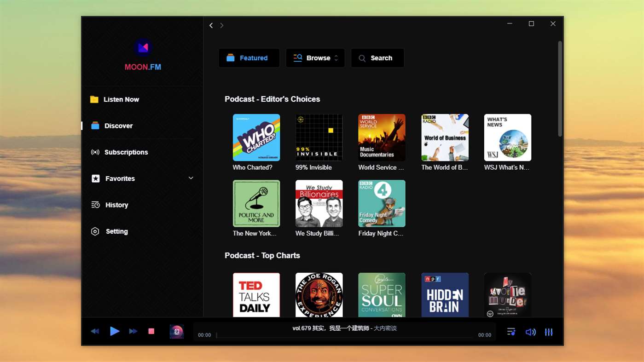The width and height of the screenshot is (644, 362).
Task: Navigate back with left arrow
Action: point(211,25)
